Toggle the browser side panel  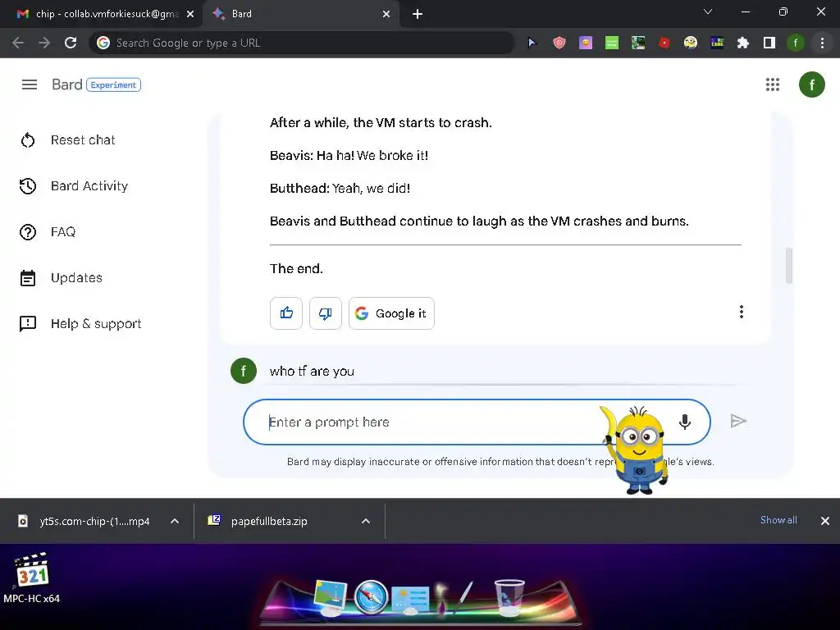pos(769,43)
